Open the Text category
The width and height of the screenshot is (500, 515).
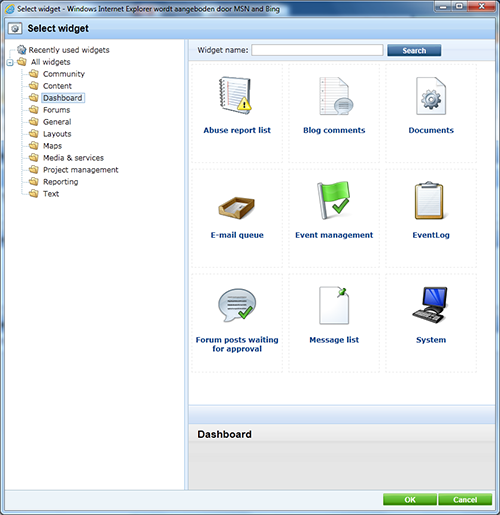(51, 194)
